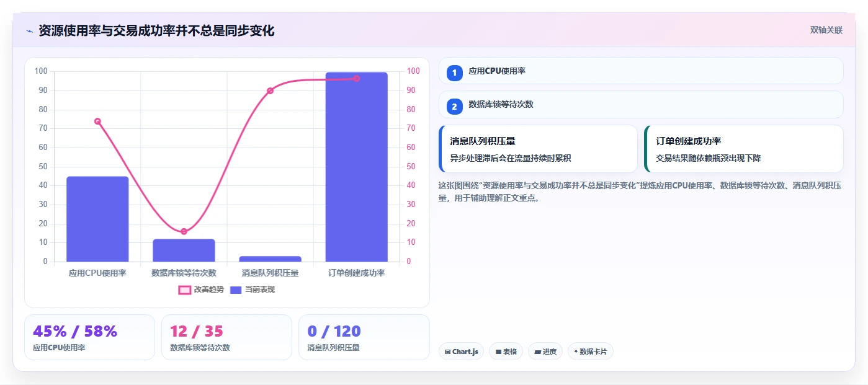The width and height of the screenshot is (868, 385).
Task: Click the 双轴关联 label in header
Action: 826,30
